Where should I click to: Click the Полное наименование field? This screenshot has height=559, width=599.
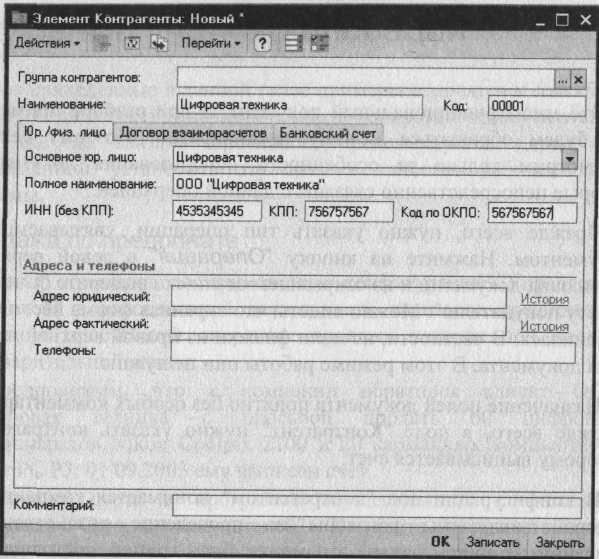pyautogui.click(x=375, y=185)
